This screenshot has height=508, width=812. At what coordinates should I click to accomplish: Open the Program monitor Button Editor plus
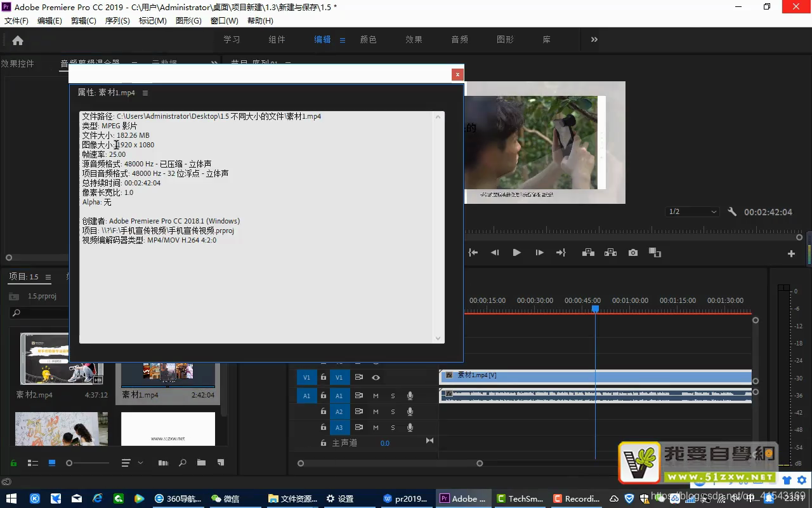(x=791, y=253)
